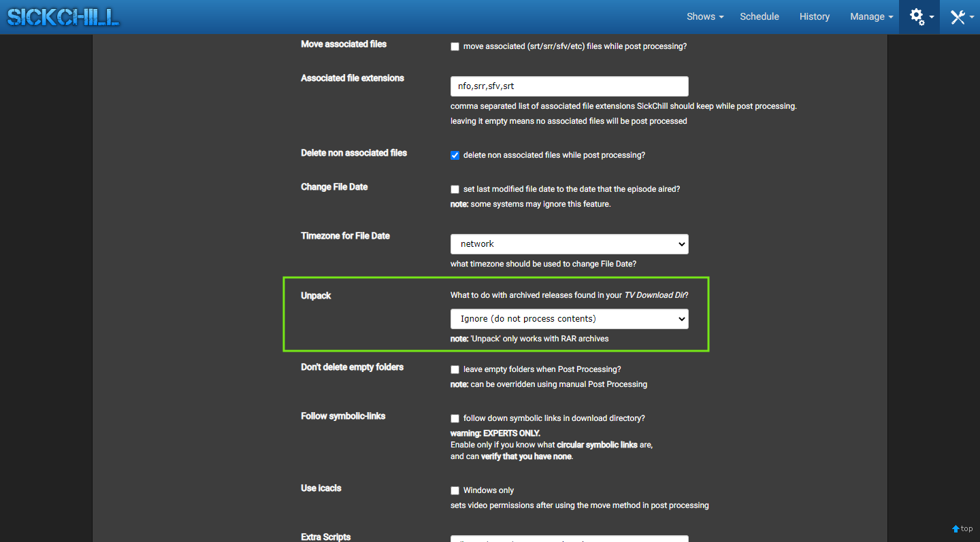Open the History page

[x=815, y=17]
